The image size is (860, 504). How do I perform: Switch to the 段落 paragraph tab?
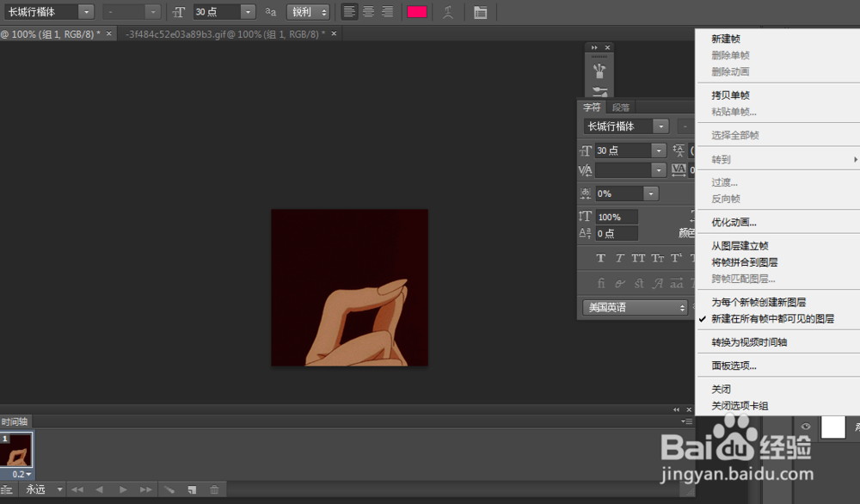click(621, 108)
